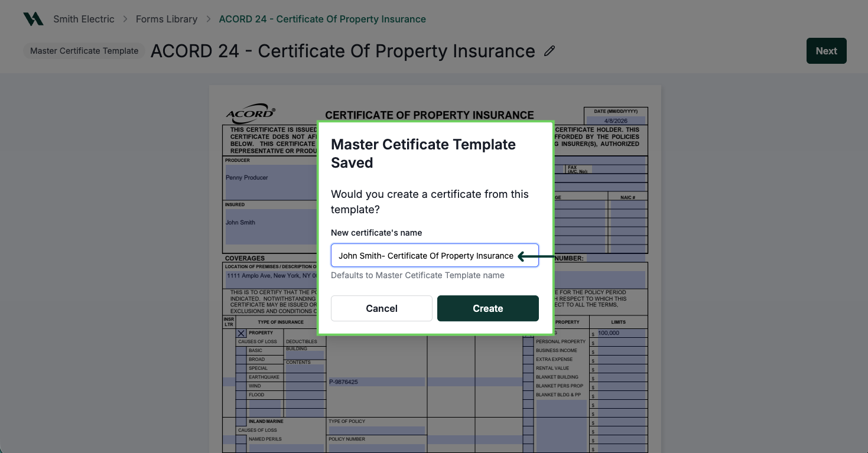The height and width of the screenshot is (453, 868).
Task: Click the page title ACORD 24 heading
Action: pyautogui.click(x=343, y=51)
